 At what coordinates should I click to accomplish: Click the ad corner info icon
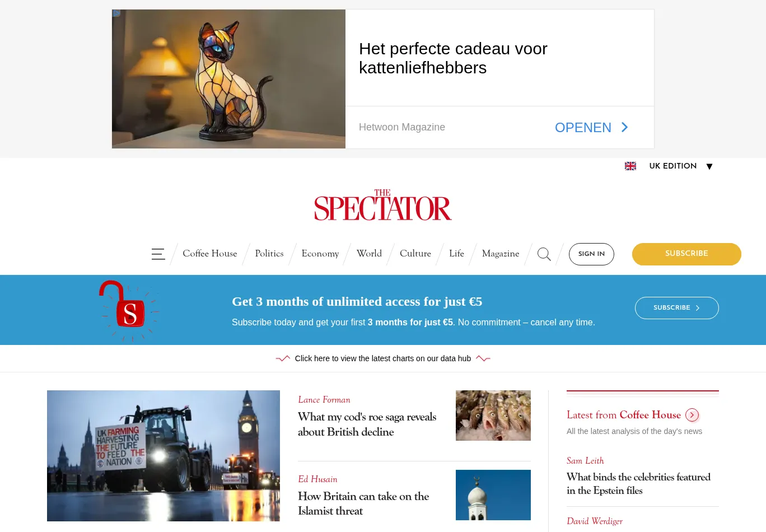[116, 13]
